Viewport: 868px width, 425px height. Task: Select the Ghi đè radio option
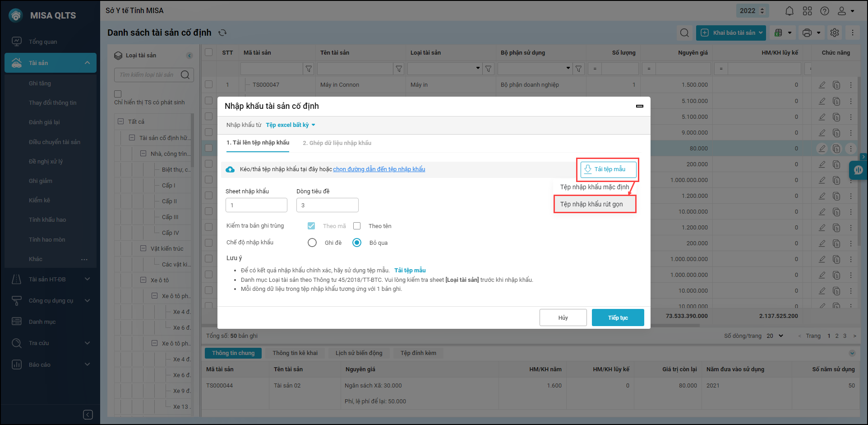(x=312, y=243)
